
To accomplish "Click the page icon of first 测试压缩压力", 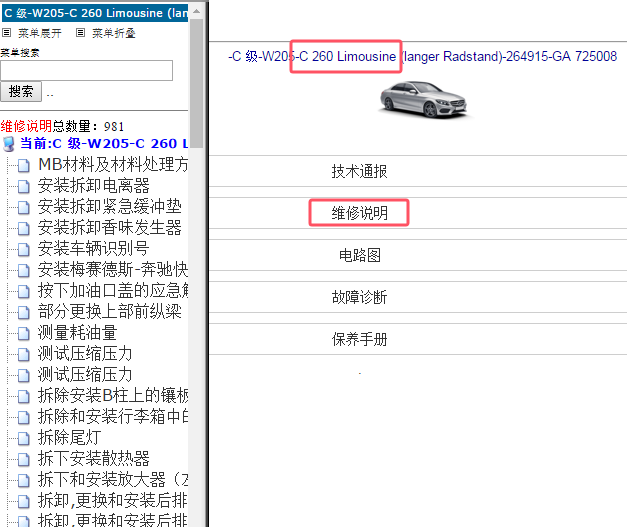I will click(24, 354).
